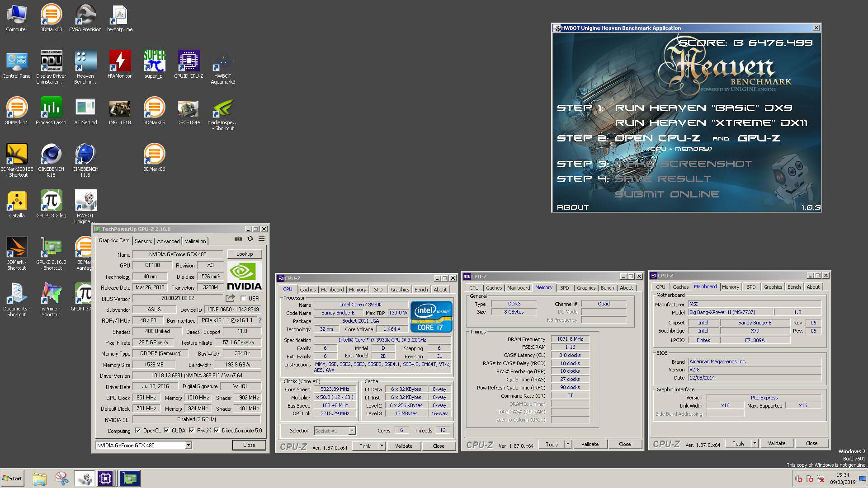
Task: Click GPU-Z link in Heaven window
Action: [759, 138]
